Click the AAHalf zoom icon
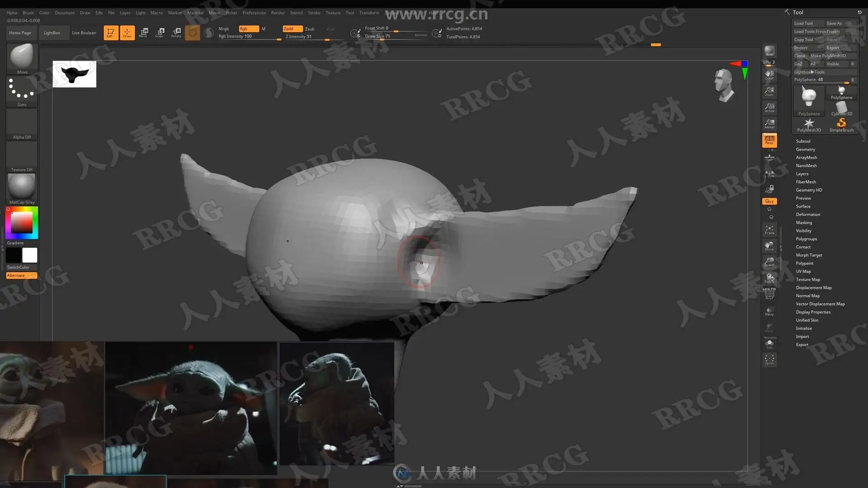Screen dimensions: 868x488 coord(769,123)
